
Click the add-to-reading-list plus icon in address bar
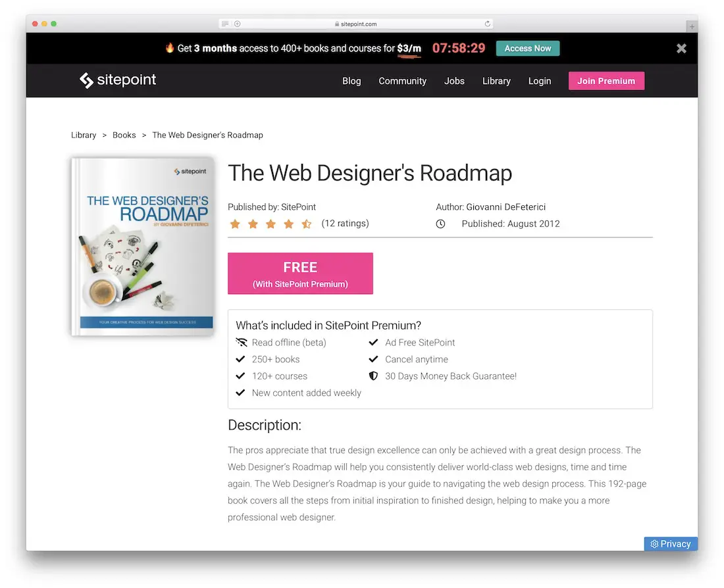tap(238, 24)
